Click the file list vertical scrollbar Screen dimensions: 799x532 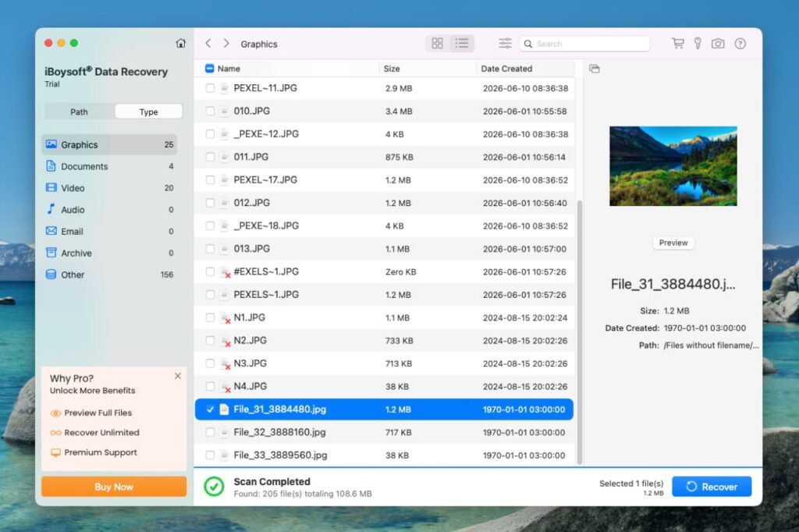[x=580, y=332]
